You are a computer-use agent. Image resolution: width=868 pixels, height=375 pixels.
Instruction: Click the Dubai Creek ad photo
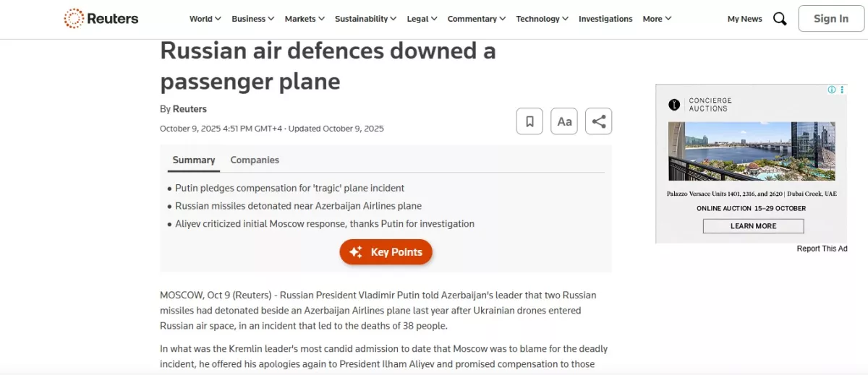click(752, 151)
